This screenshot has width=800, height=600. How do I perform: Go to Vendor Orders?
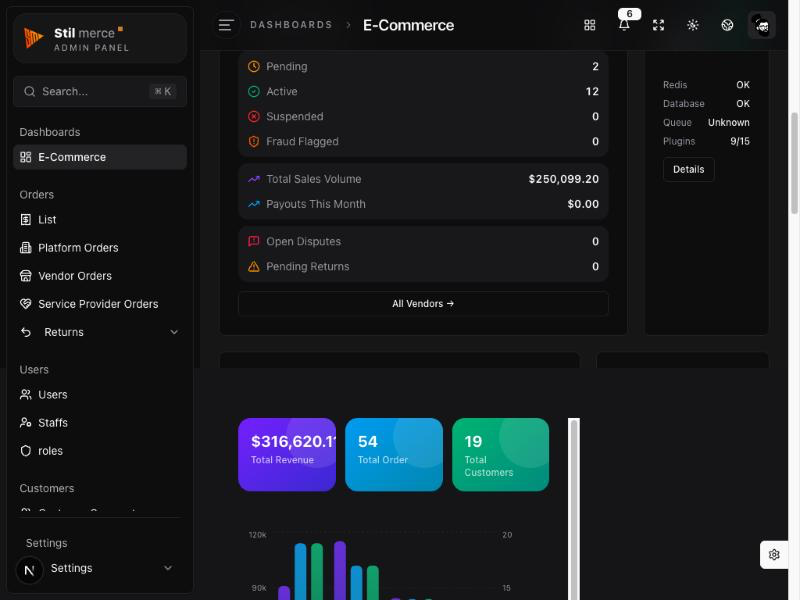click(x=100, y=276)
